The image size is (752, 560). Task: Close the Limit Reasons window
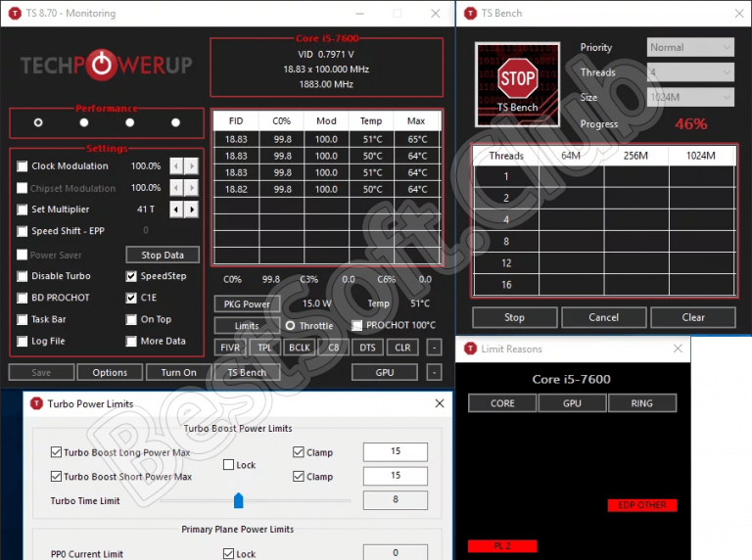[x=678, y=349]
